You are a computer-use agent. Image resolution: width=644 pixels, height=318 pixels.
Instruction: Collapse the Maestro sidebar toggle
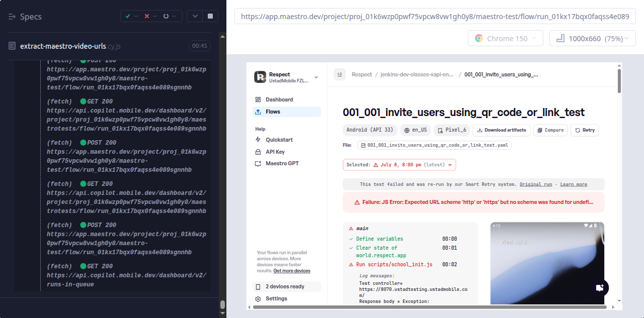pos(340,74)
